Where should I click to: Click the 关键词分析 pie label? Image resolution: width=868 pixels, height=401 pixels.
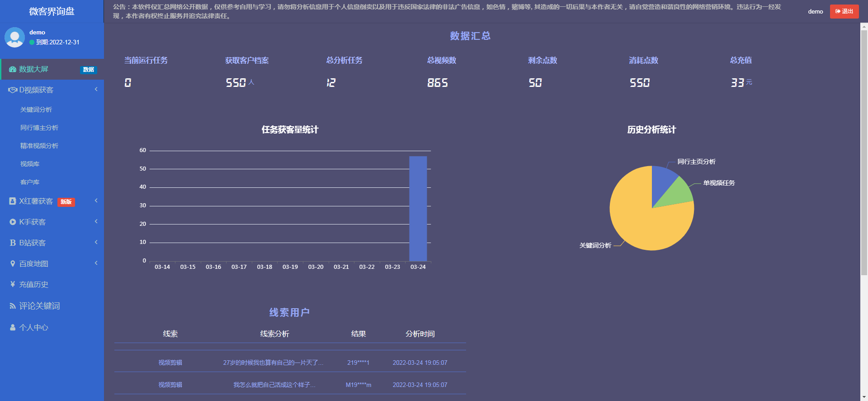(x=595, y=245)
